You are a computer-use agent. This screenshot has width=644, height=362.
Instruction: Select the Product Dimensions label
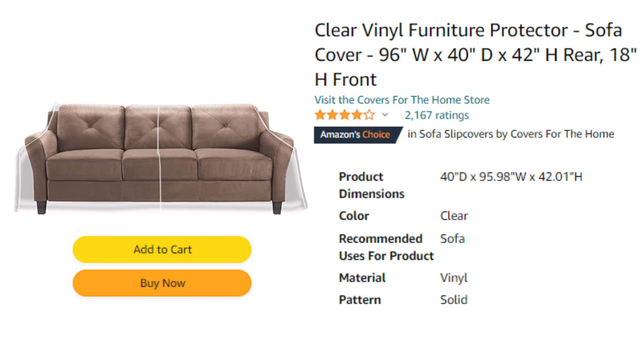372,185
